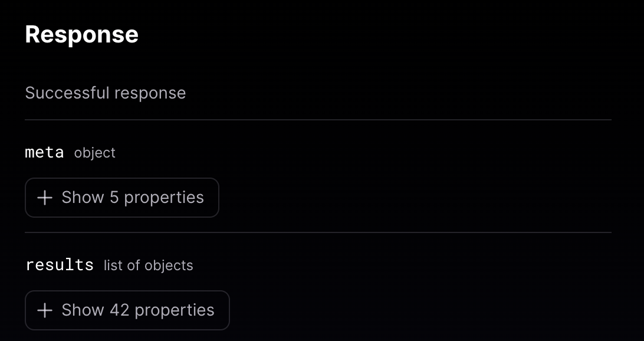Expand the results list's 42 properties
Screen dimensions: 644x341
click(127, 310)
